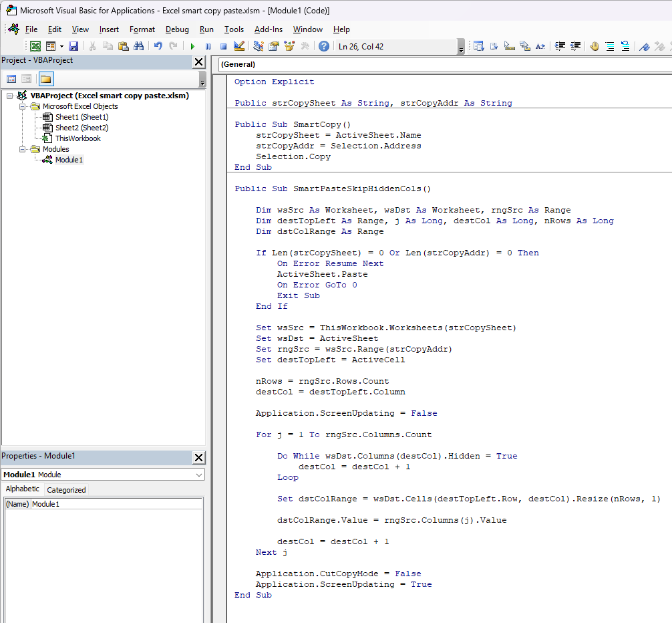Toggle breakpoint with the hand icon
Image resolution: width=672 pixels, height=623 pixels.
(594, 46)
